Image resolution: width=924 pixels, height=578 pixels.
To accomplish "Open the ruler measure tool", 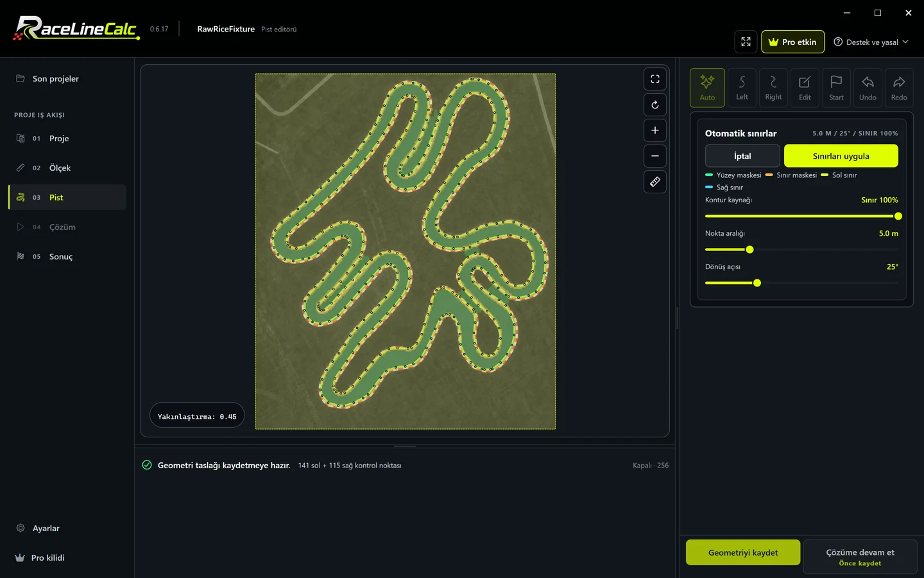I will pos(655,182).
